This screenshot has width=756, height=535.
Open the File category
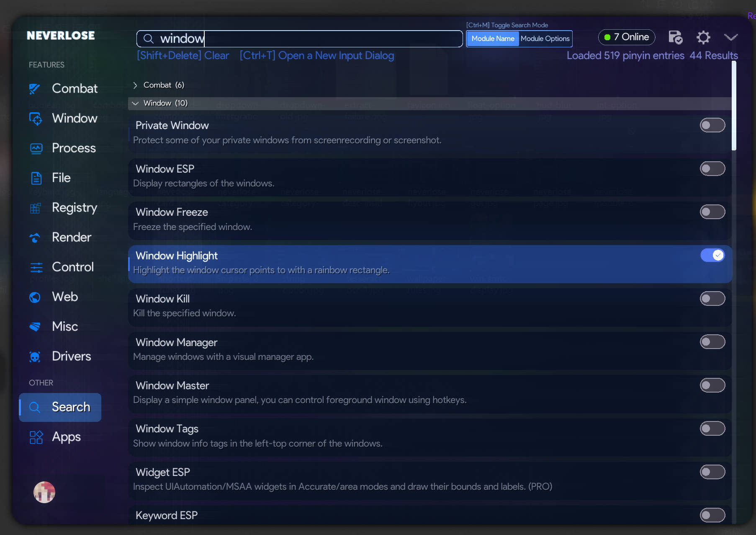coord(60,178)
